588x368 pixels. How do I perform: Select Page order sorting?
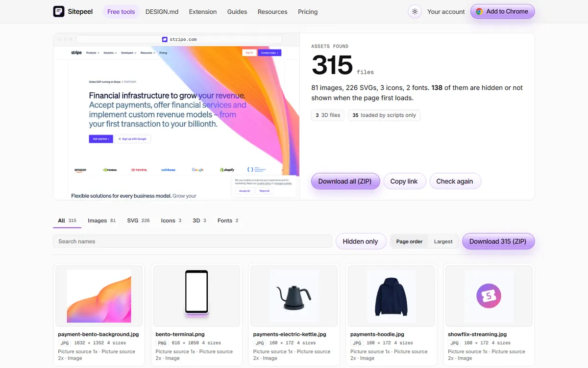(409, 241)
